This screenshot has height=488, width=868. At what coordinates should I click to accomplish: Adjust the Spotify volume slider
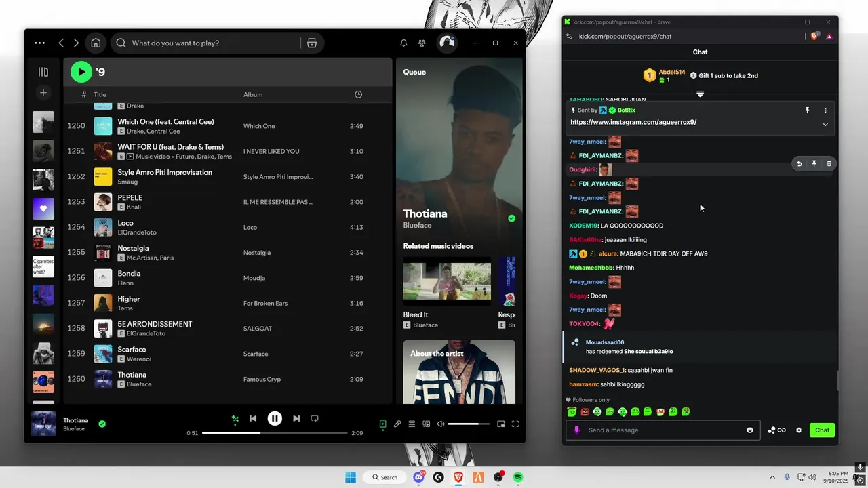[x=469, y=424]
